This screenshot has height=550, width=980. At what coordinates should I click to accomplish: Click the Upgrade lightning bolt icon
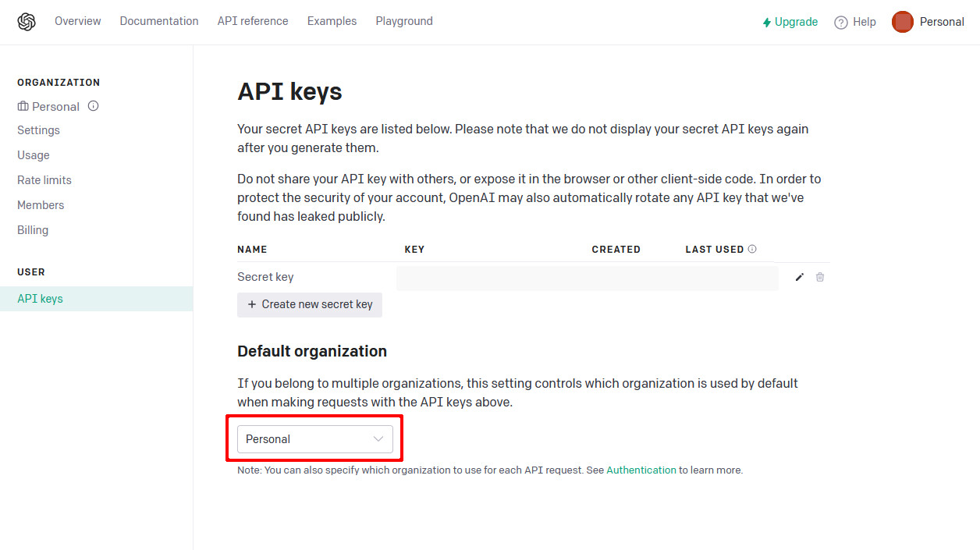tap(767, 23)
